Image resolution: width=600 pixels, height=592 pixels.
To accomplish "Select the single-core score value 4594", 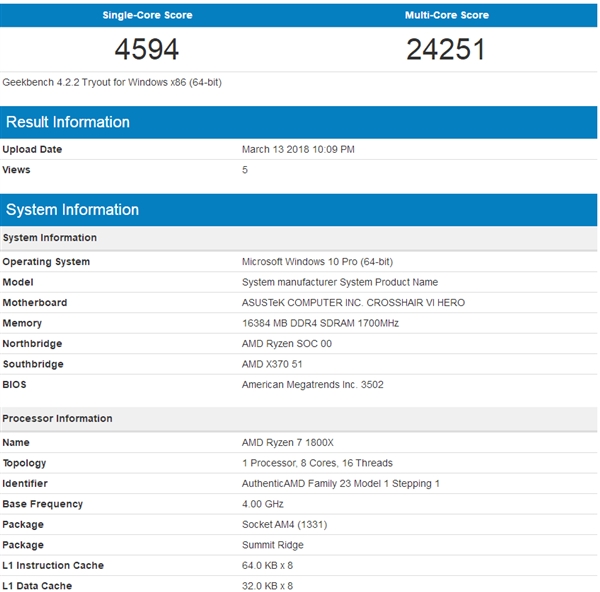I will coord(147,49).
